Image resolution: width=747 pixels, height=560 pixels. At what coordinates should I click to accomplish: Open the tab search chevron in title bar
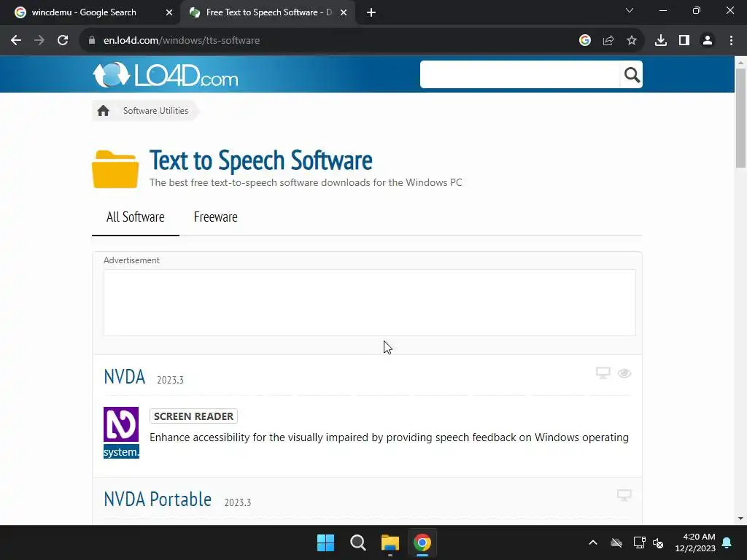[x=630, y=10]
